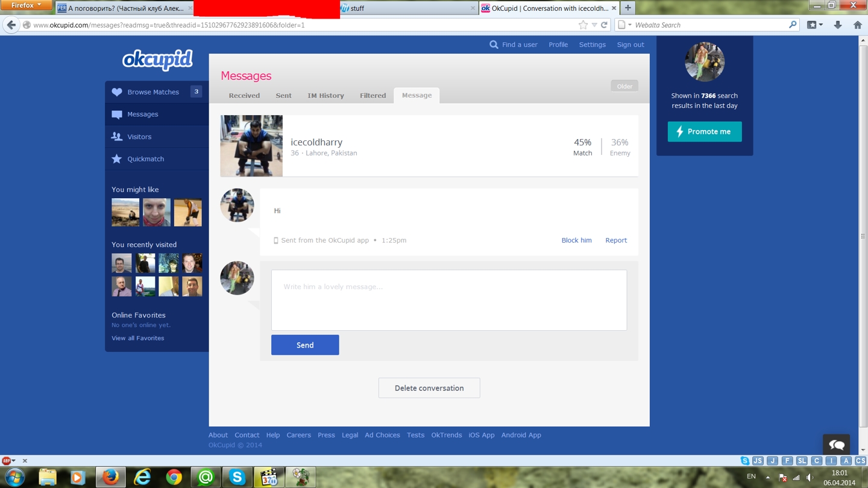Screen dimensions: 868x488
Task: Switch to the Sent tab
Action: tap(283, 95)
